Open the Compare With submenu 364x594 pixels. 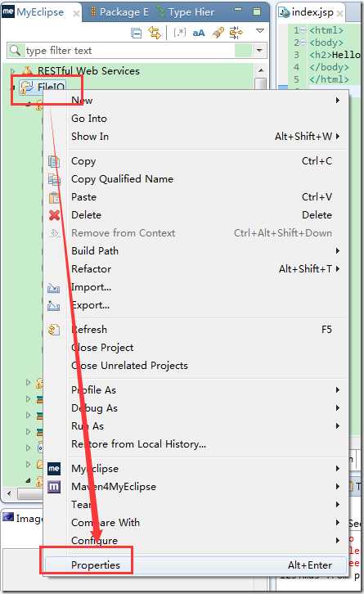tap(195, 523)
